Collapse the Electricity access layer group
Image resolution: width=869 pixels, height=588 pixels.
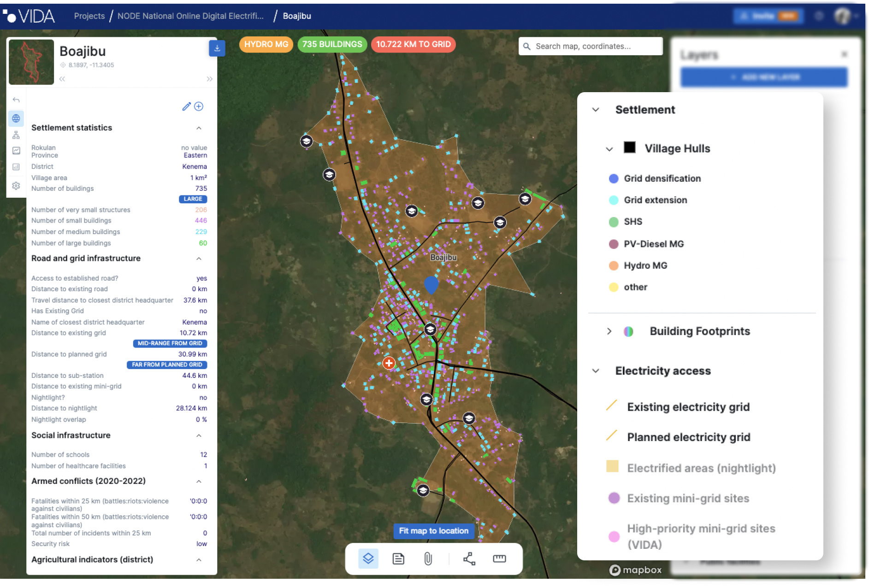pos(596,371)
